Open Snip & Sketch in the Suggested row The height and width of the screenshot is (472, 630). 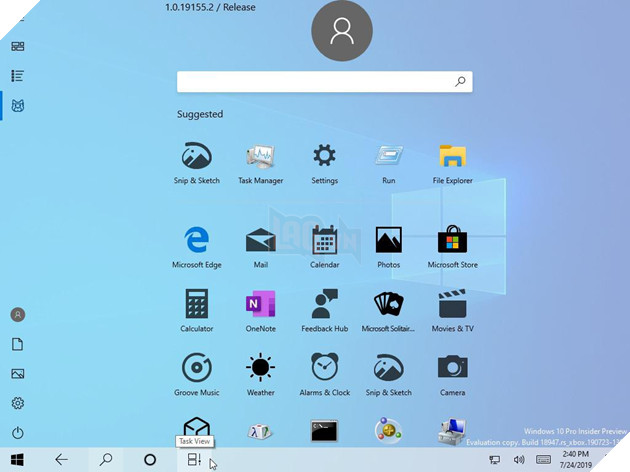(x=196, y=163)
